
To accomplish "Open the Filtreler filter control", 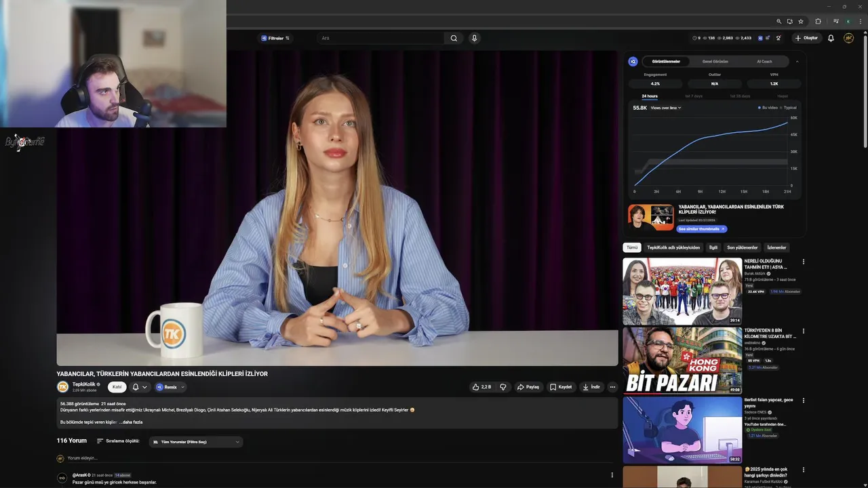I will [275, 38].
